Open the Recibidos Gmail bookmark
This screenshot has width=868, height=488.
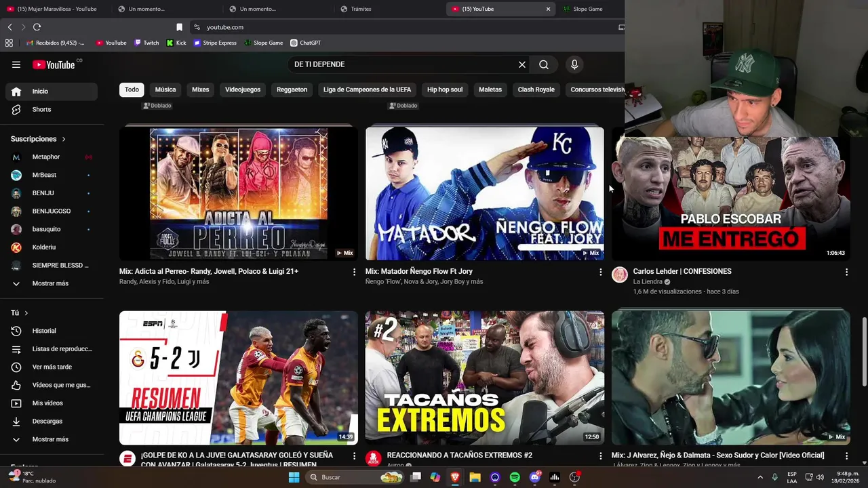56,43
